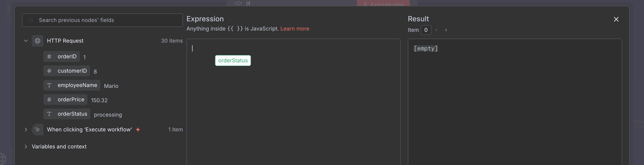Select the orderPrice field pill
Image resolution: width=644 pixels, height=165 pixels.
[x=65, y=99]
